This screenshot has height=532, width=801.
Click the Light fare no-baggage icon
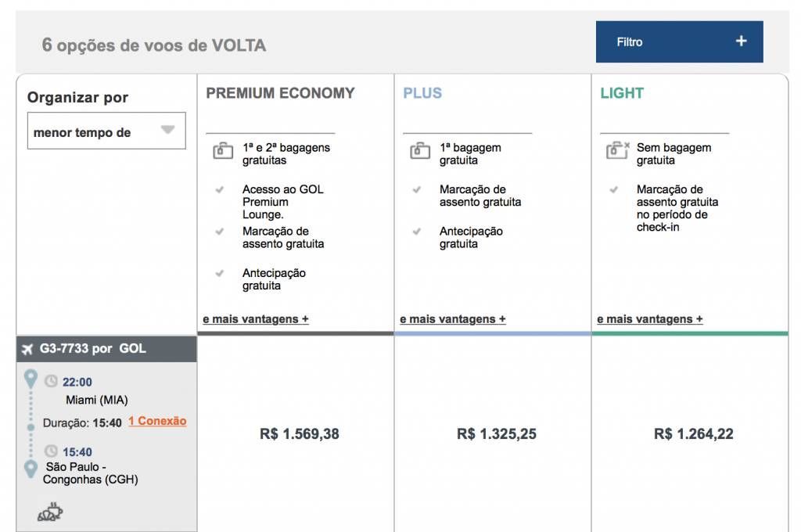pyautogui.click(x=617, y=151)
